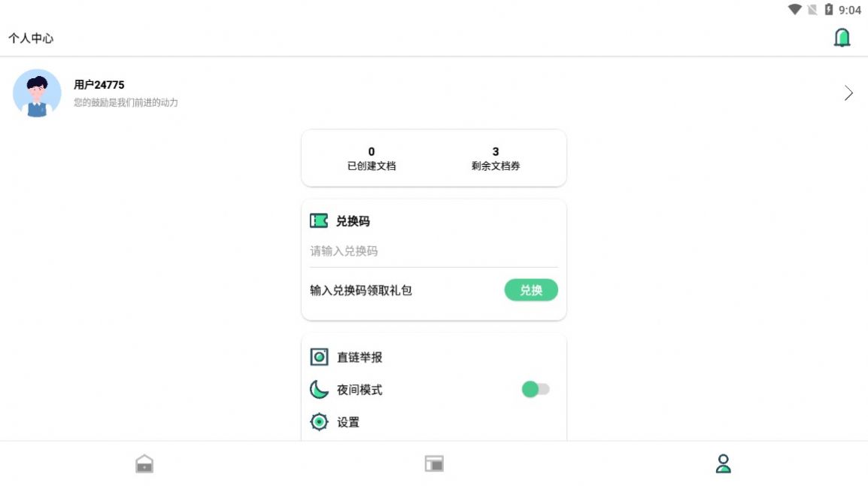Expand user profile via right chevron arrow
The width and height of the screenshot is (868, 486).
[x=848, y=93]
